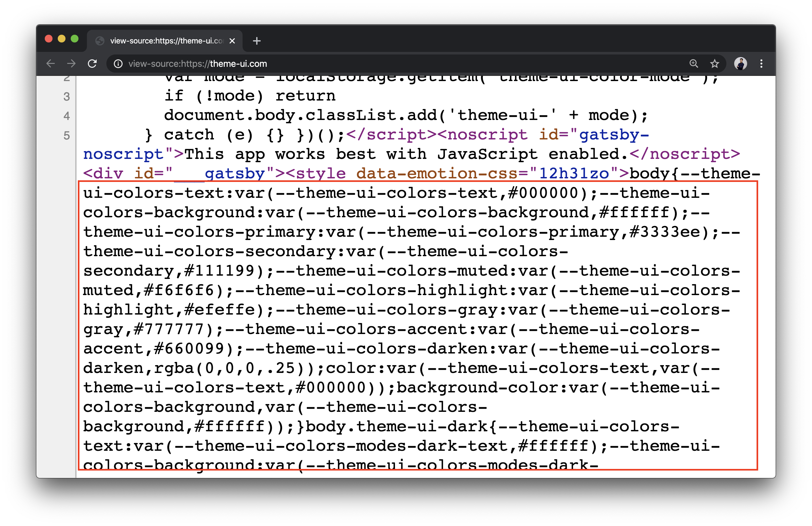
Task: Minimize the window with the yellow button
Action: (x=61, y=39)
